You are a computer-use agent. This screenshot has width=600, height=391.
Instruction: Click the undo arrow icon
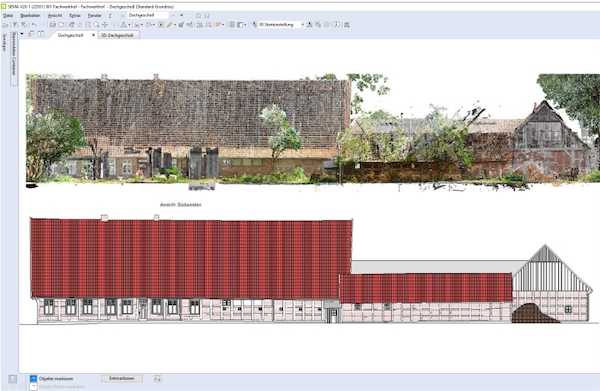coord(34,24)
